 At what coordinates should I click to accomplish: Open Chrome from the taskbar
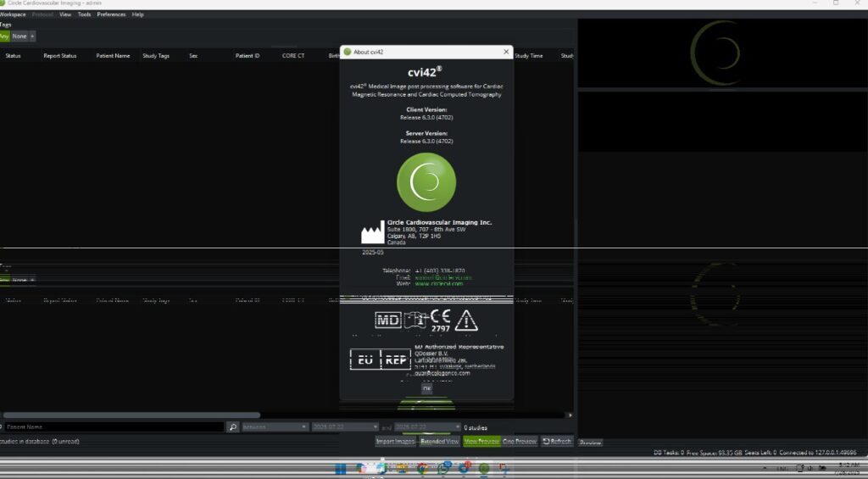tap(423, 469)
